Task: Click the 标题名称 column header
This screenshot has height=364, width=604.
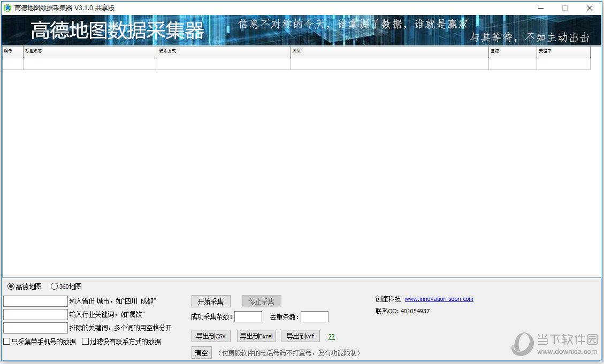Action: [90, 52]
